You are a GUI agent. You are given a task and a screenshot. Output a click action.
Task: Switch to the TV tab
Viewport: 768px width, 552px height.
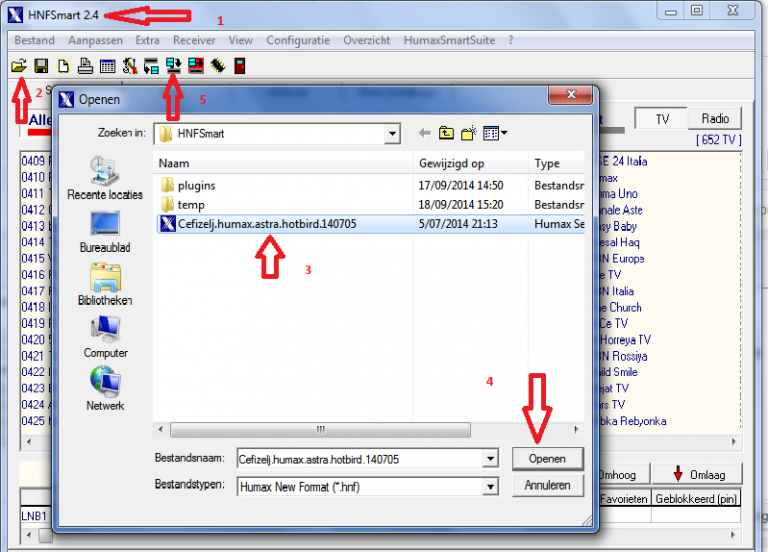coord(662,119)
